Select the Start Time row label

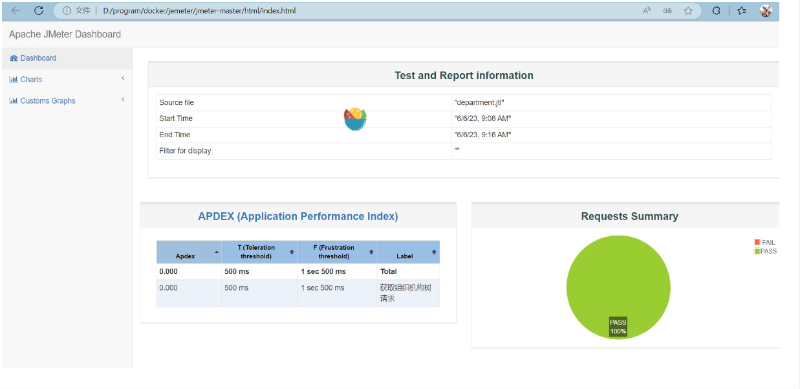(x=176, y=118)
